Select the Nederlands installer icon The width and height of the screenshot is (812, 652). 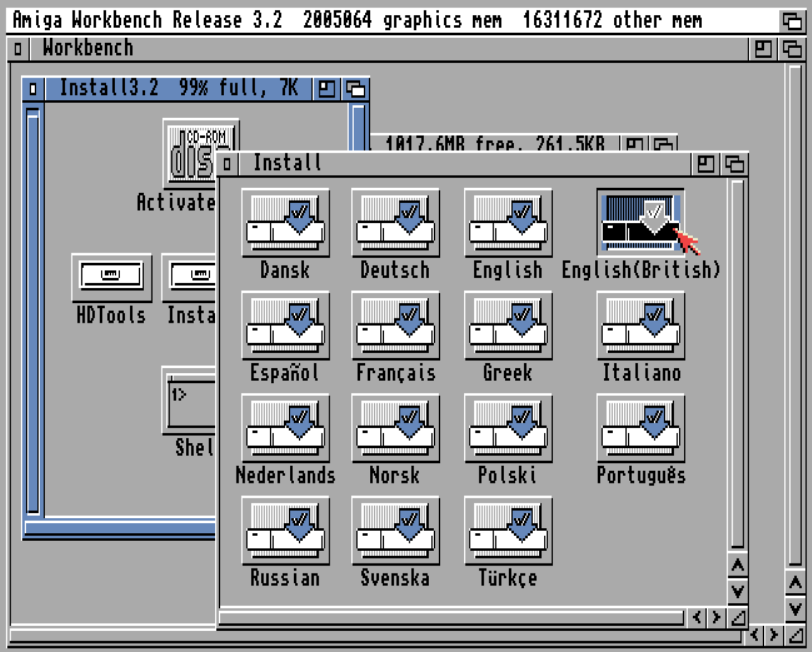(x=285, y=428)
